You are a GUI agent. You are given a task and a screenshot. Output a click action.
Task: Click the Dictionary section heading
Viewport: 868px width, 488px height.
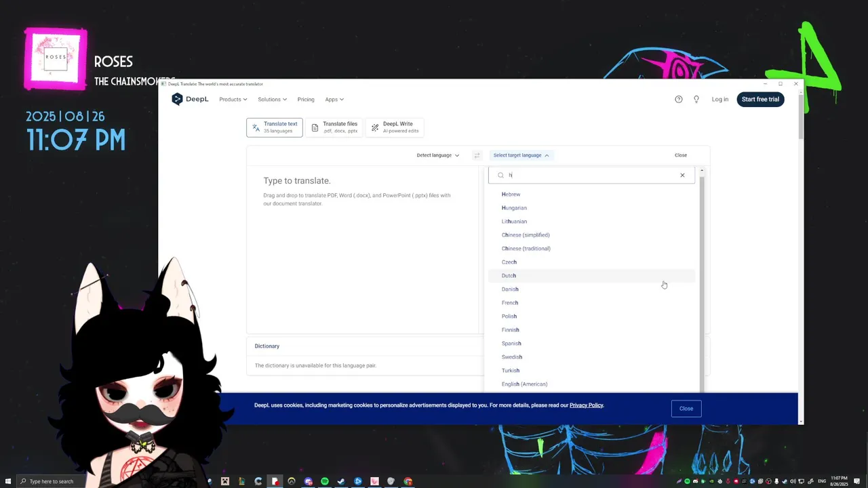[267, 346]
